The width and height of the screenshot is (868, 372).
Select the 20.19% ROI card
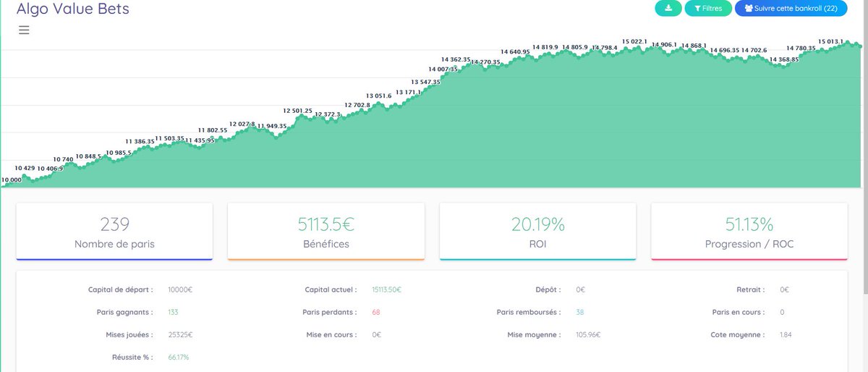[537, 232]
